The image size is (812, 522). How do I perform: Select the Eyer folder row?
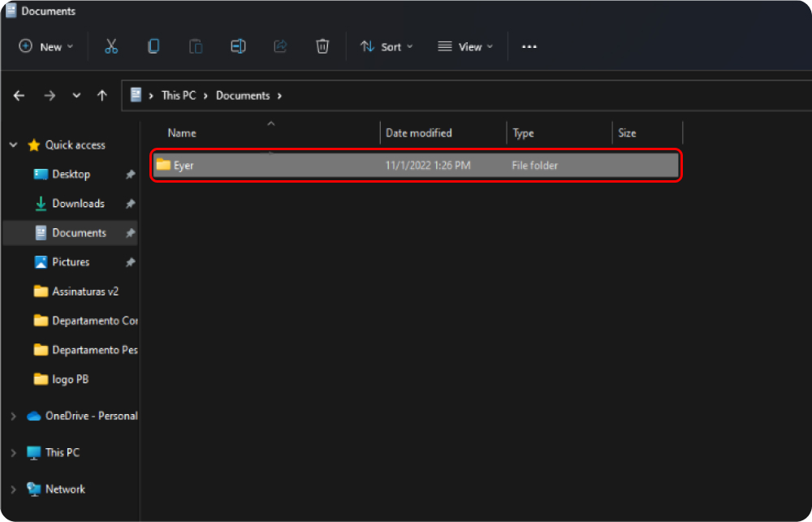416,166
